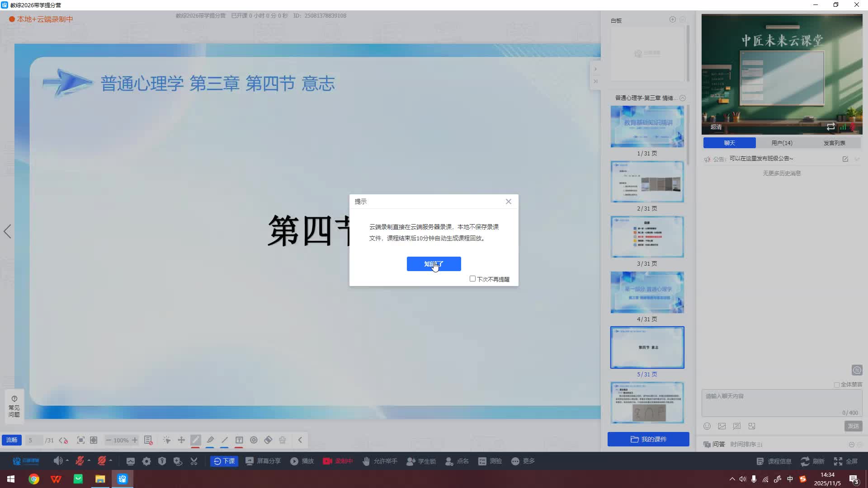Open settings gear in bottom toolbar

coord(146,461)
